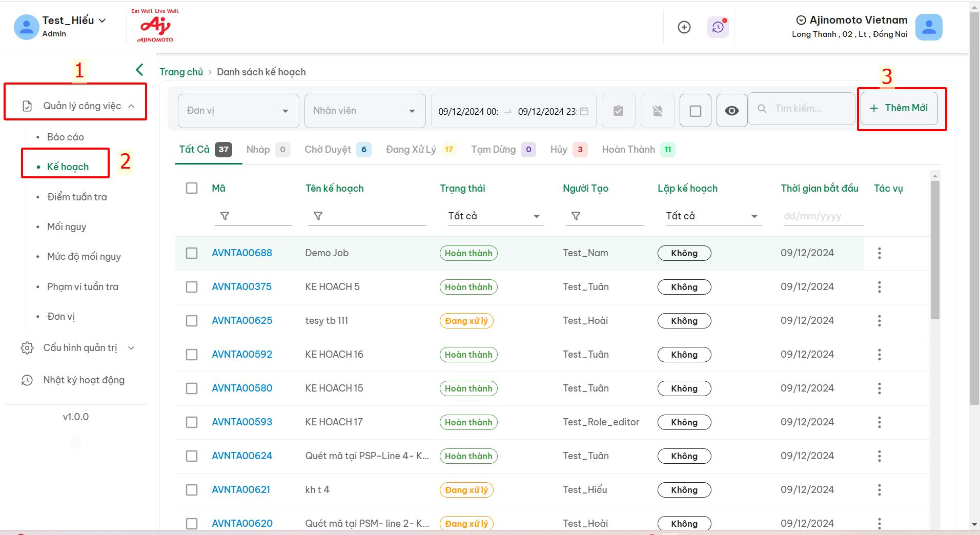Check the box for AVNTA00592

[x=192, y=355]
